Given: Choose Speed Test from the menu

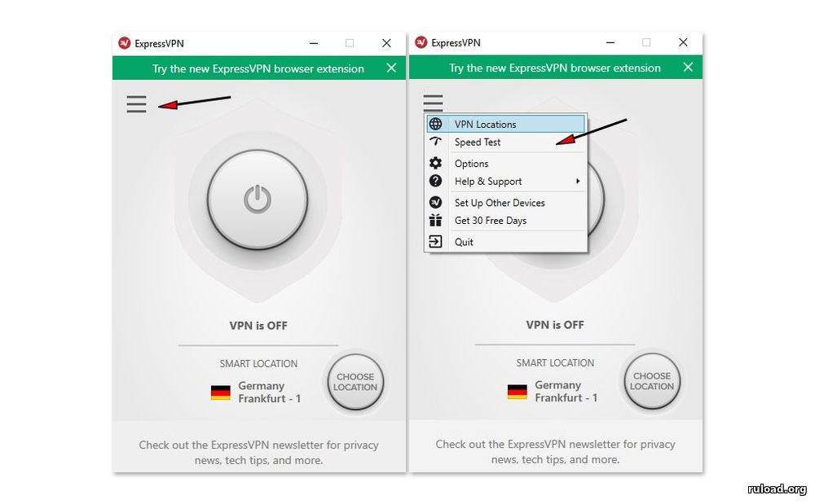Looking at the screenshot, I should [506, 142].
